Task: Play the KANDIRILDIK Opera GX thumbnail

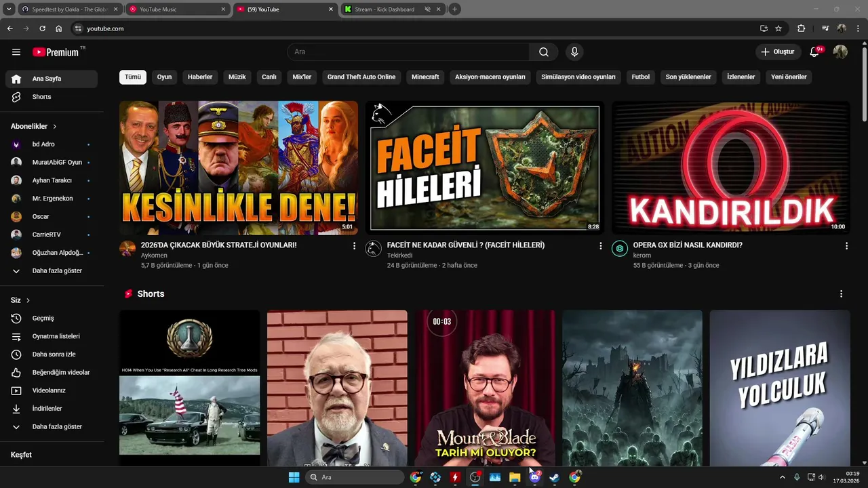Action: point(731,168)
